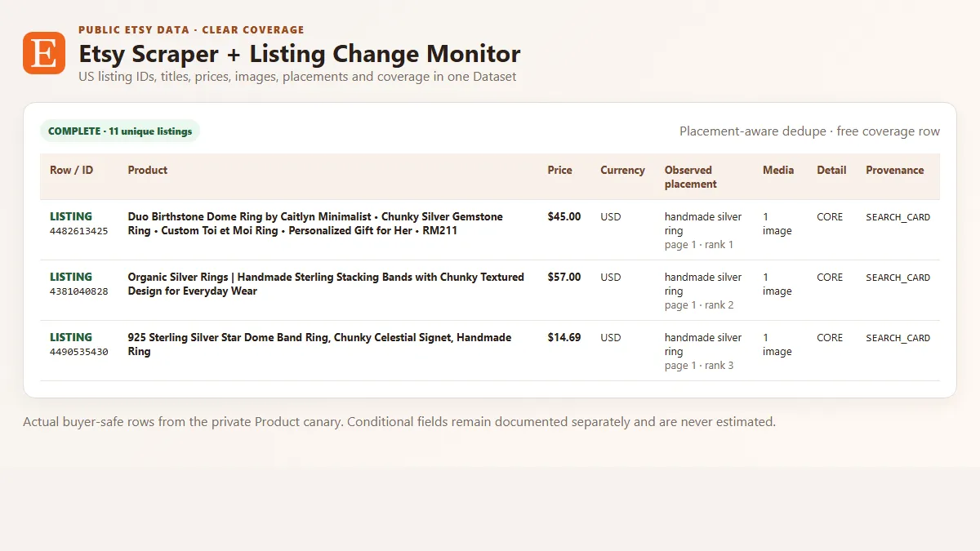Click the 1 image media cell in $57.00 row
980x551 pixels.
click(777, 284)
